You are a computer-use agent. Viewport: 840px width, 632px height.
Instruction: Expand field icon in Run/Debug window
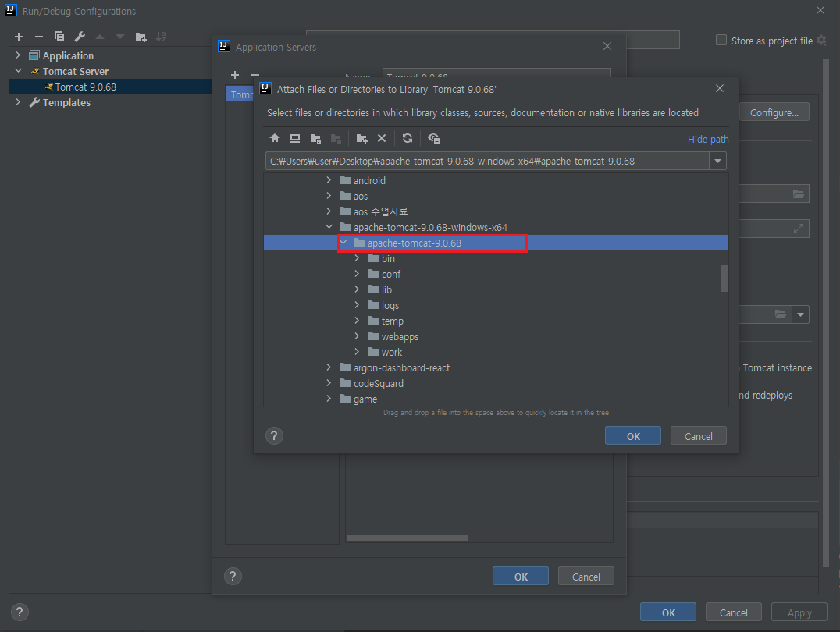(798, 229)
